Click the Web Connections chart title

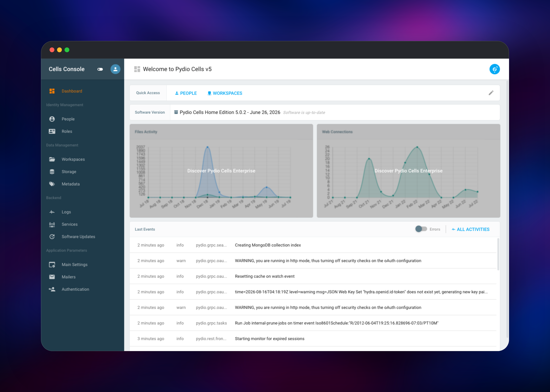[x=337, y=132]
